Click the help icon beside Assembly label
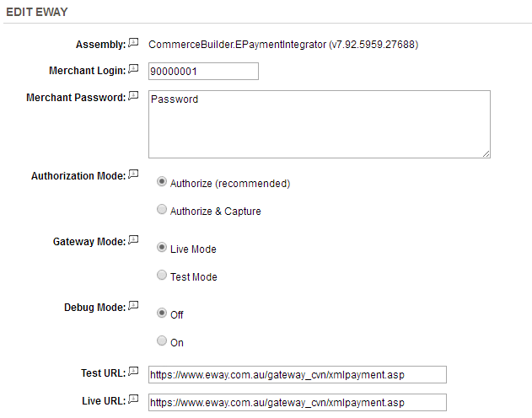The width and height of the screenshot is (532, 418). (133, 43)
